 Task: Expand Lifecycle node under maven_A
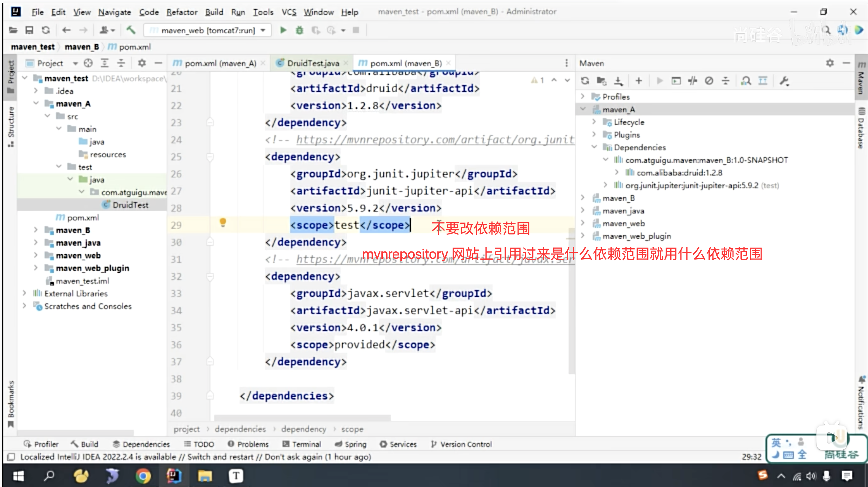click(x=594, y=122)
